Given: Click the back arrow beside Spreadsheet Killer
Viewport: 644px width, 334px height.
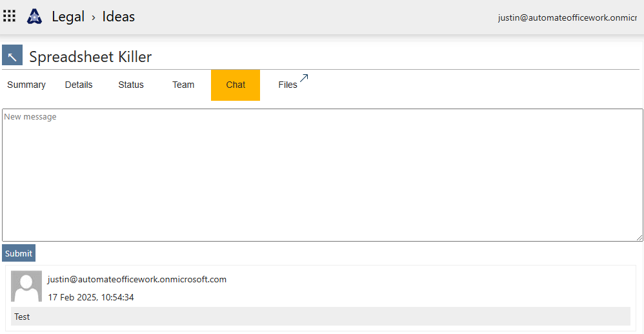Looking at the screenshot, I should pos(12,56).
